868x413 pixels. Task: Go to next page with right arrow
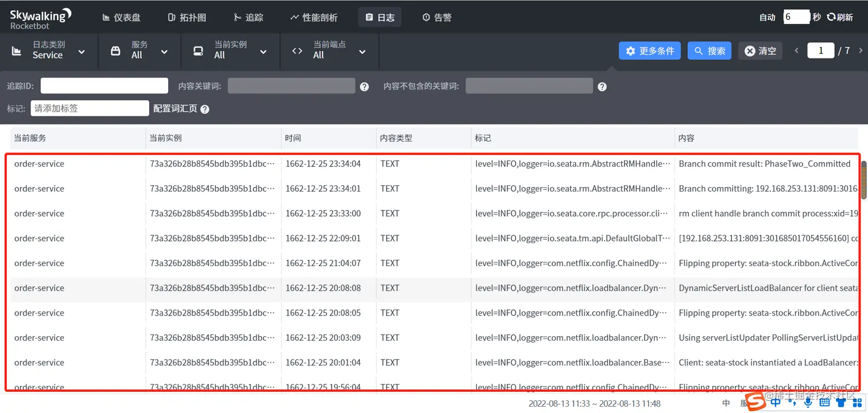point(861,50)
